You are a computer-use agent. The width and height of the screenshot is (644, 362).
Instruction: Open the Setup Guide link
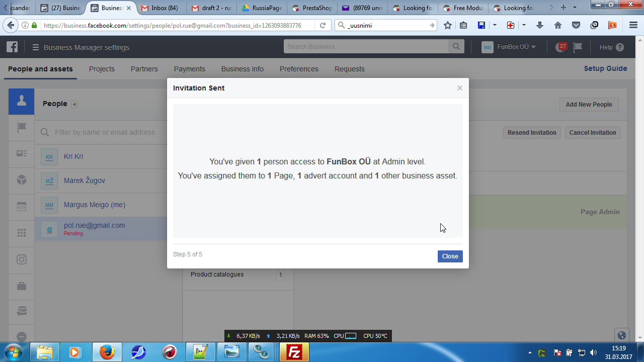(605, 68)
